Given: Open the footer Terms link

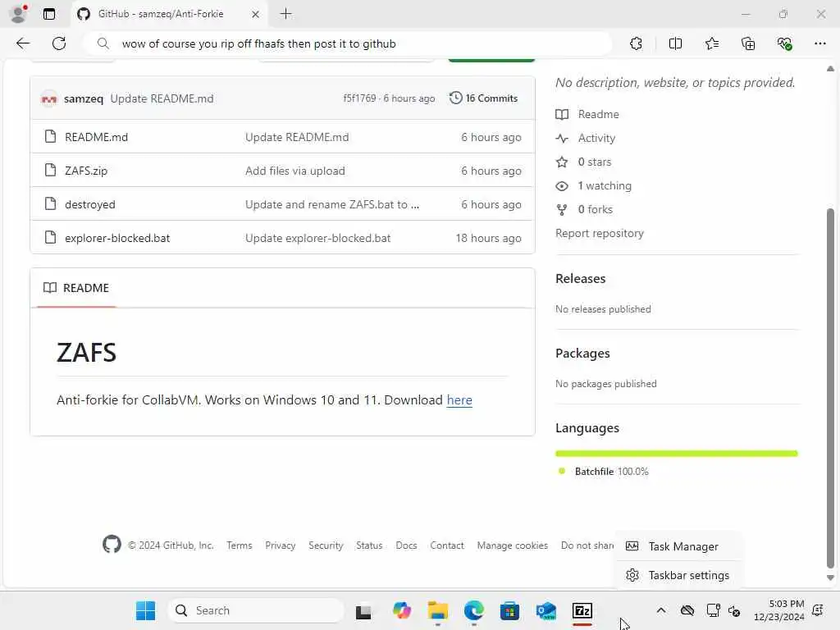Looking at the screenshot, I should 239,546.
